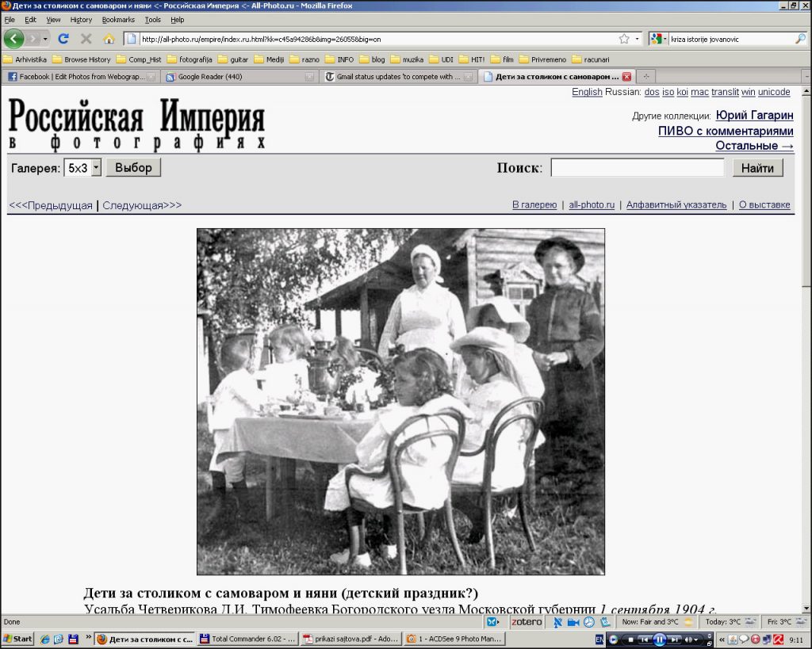Go to the browser home page icon

click(x=109, y=38)
